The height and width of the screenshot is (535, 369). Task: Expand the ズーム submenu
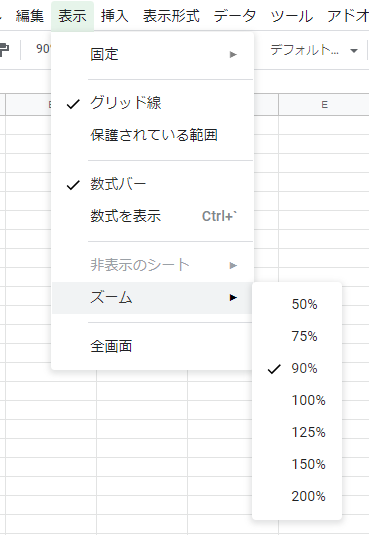pyautogui.click(x=152, y=298)
